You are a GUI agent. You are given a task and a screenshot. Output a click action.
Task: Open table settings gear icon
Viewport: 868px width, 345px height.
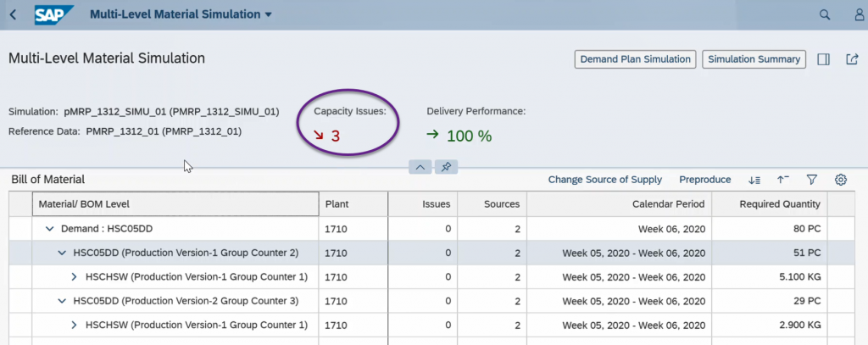tap(841, 180)
